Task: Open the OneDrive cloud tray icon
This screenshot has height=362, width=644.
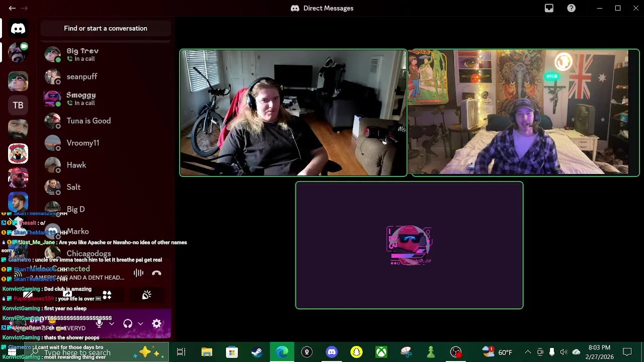Action: tap(577, 352)
